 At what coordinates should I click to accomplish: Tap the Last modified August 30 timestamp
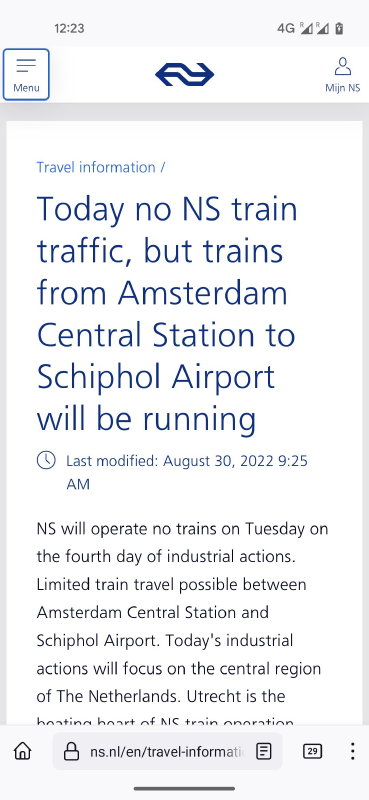point(187,472)
